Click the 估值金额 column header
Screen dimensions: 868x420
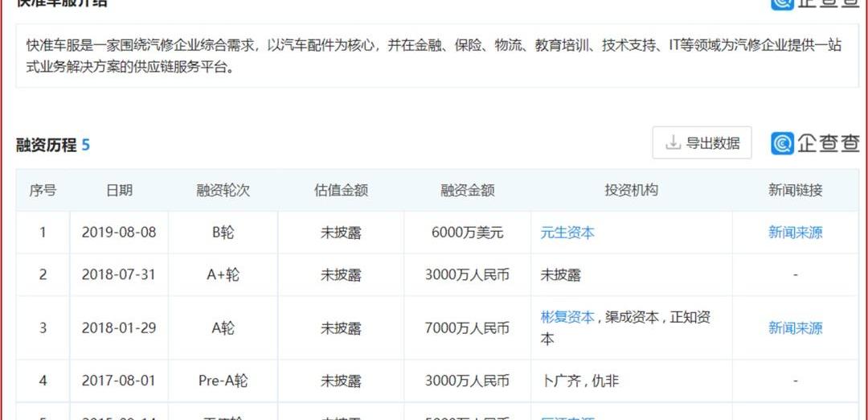point(341,191)
